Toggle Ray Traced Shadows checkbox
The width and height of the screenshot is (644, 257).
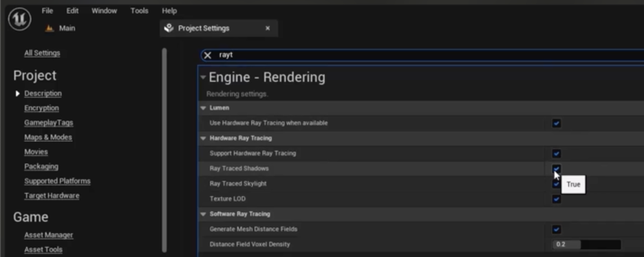coord(556,168)
